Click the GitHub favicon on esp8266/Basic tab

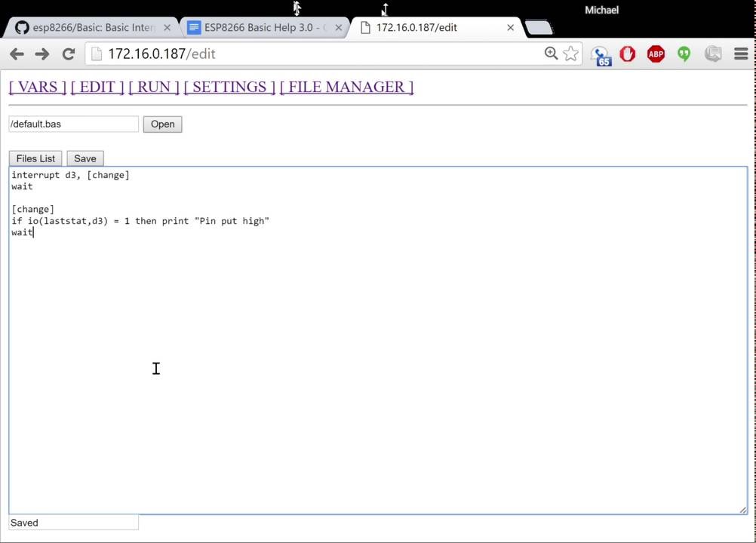tap(22, 27)
